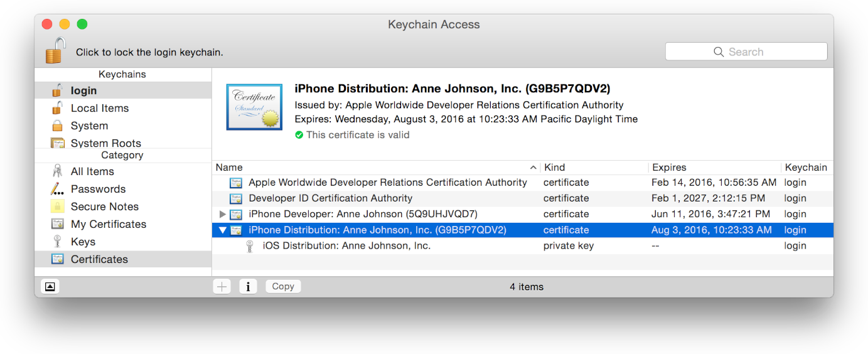
Task: Click 'Click to lock the login keychain' text
Action: click(x=149, y=52)
